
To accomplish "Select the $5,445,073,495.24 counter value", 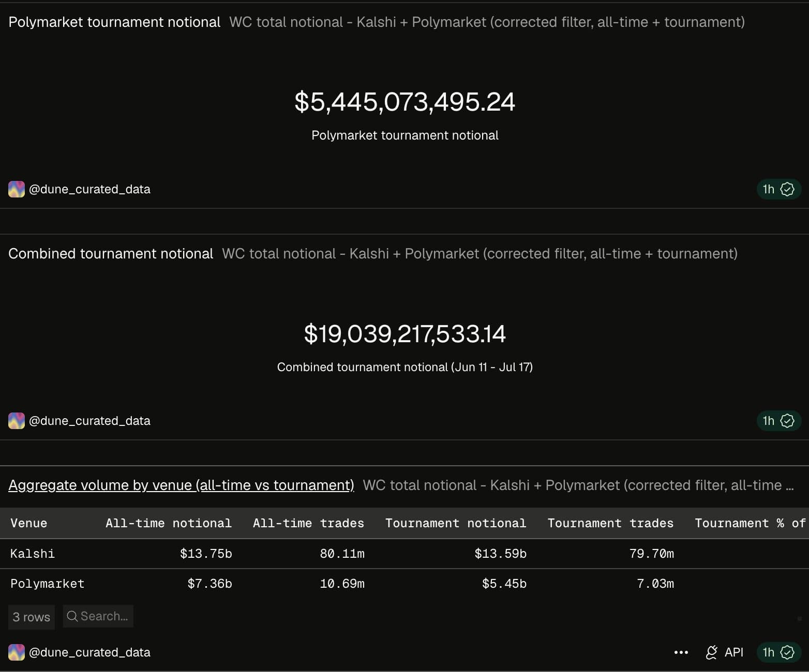I will pos(405,102).
